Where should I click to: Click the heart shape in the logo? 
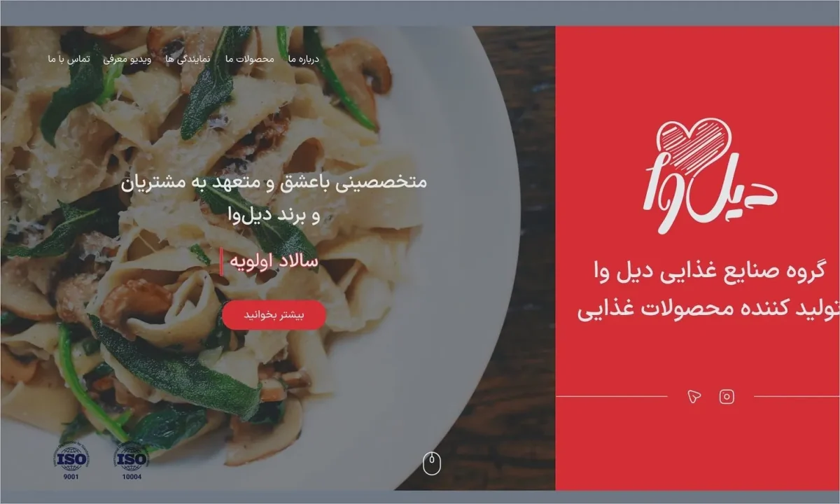click(x=695, y=143)
